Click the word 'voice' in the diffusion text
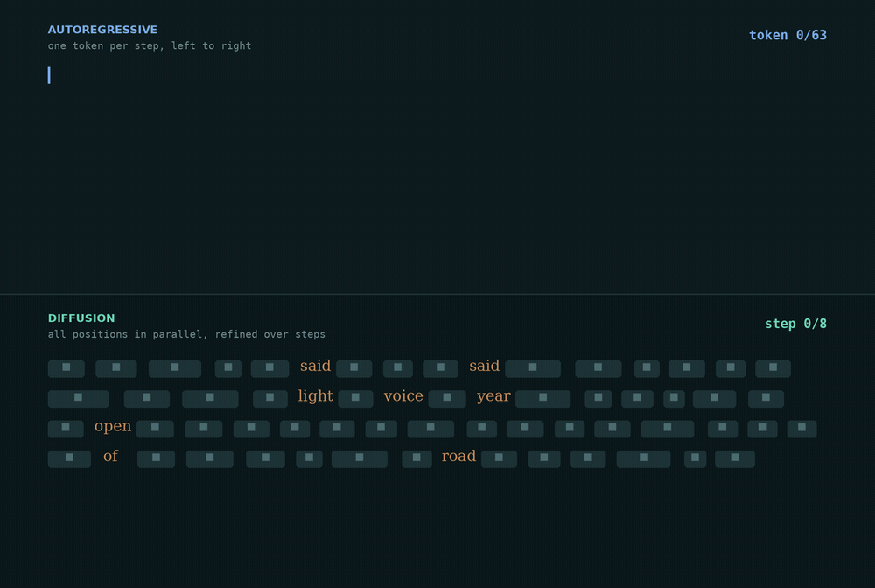Viewport: 875px width, 588px height. pyautogui.click(x=403, y=396)
